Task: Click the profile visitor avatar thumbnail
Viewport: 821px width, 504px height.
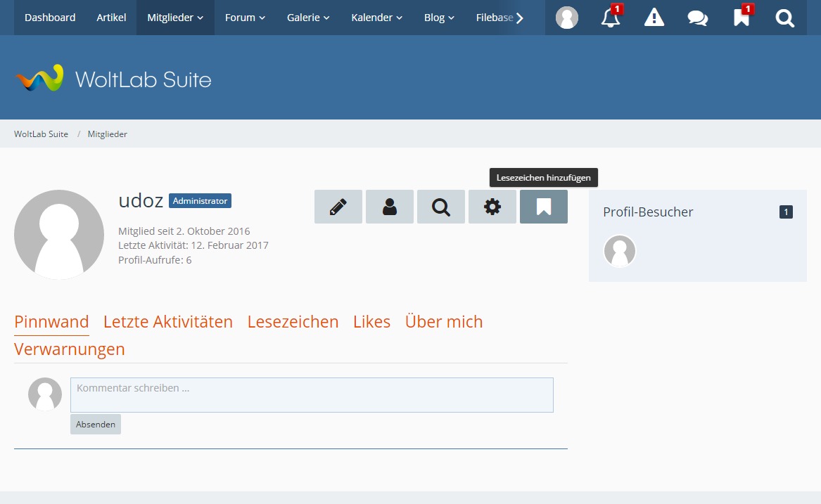Action: tap(620, 251)
